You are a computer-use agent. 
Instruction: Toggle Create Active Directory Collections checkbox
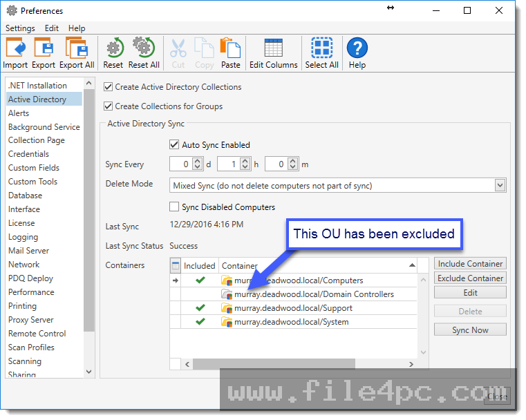pyautogui.click(x=108, y=87)
